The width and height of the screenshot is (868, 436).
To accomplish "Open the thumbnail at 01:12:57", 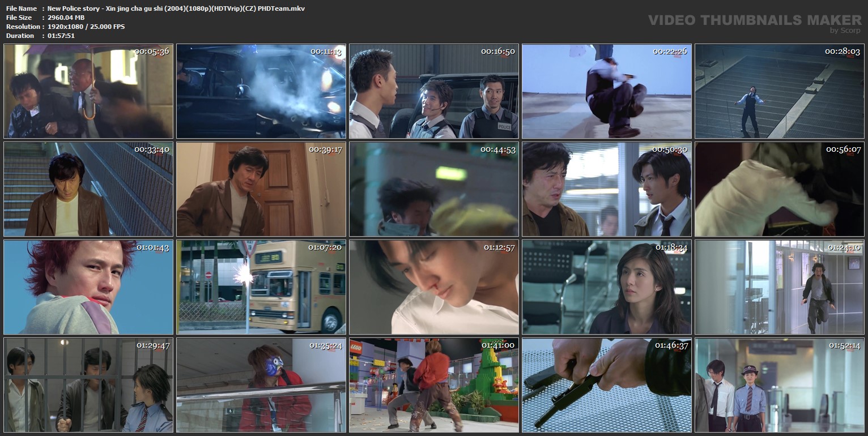I will pyautogui.click(x=434, y=287).
